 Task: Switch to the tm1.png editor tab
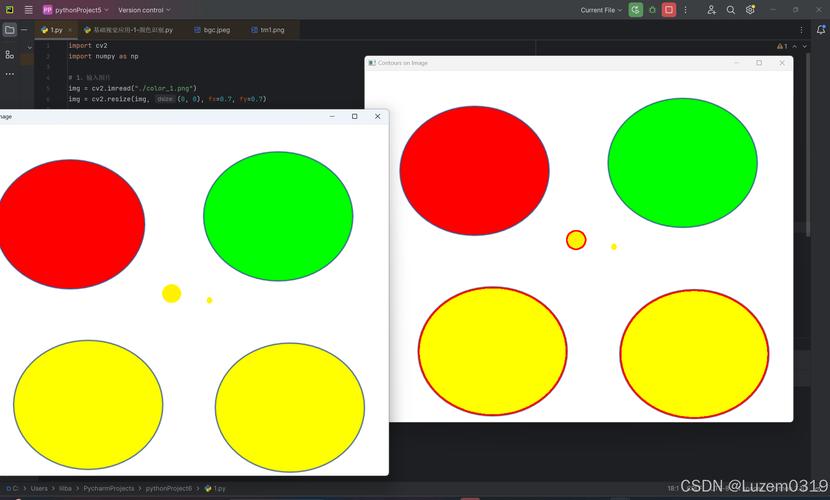[271, 30]
